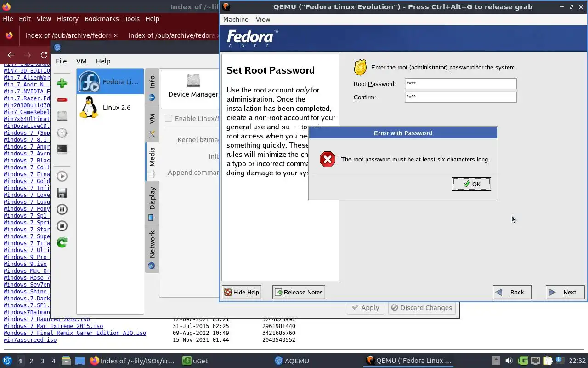This screenshot has width=588, height=368.
Task: Switch to workspace 2 in taskbar pager
Action: pyautogui.click(x=31, y=361)
